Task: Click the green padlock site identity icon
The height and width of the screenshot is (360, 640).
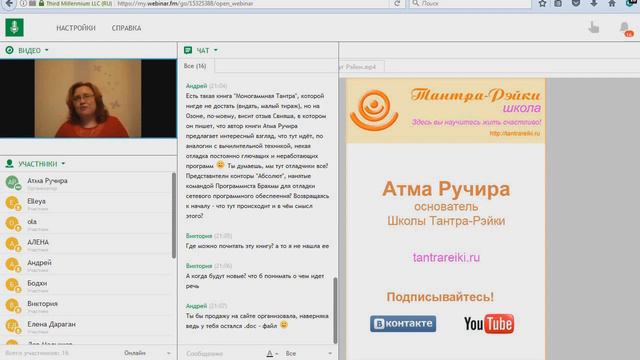Action: click(41, 3)
